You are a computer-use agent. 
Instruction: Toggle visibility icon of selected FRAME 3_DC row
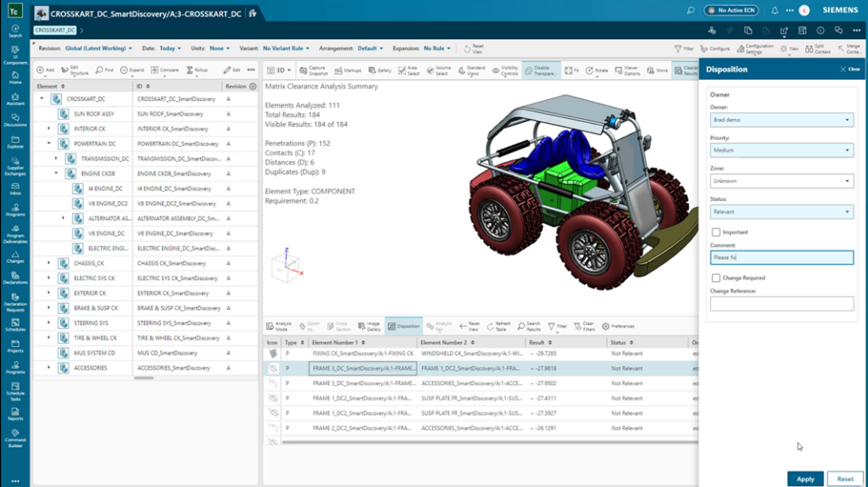click(x=273, y=368)
